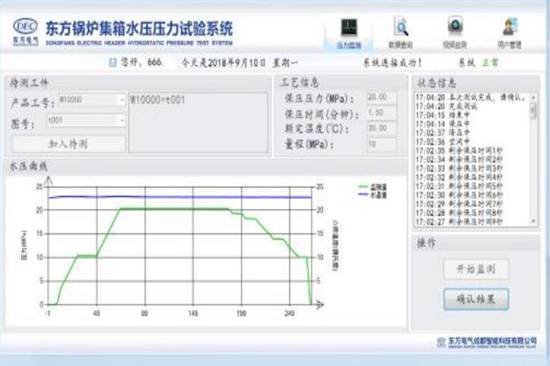Viewport: 550px width, 366px height.
Task: Select the W10000+t001 entry in the pending list
Action: point(157,100)
